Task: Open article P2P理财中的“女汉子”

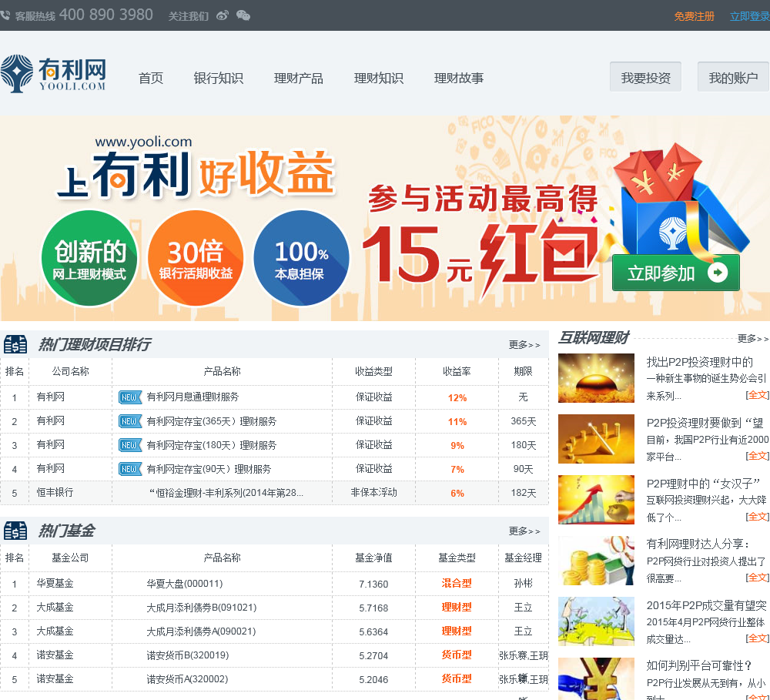Action: [704, 484]
